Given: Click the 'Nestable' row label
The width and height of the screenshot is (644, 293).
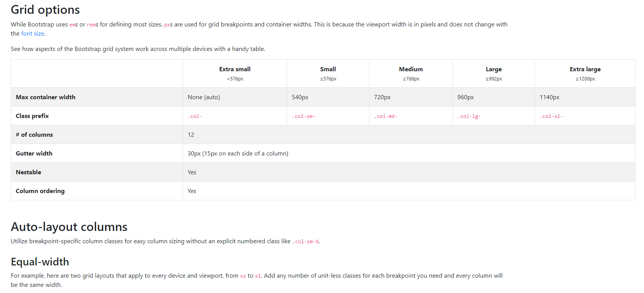Looking at the screenshot, I should point(28,172).
